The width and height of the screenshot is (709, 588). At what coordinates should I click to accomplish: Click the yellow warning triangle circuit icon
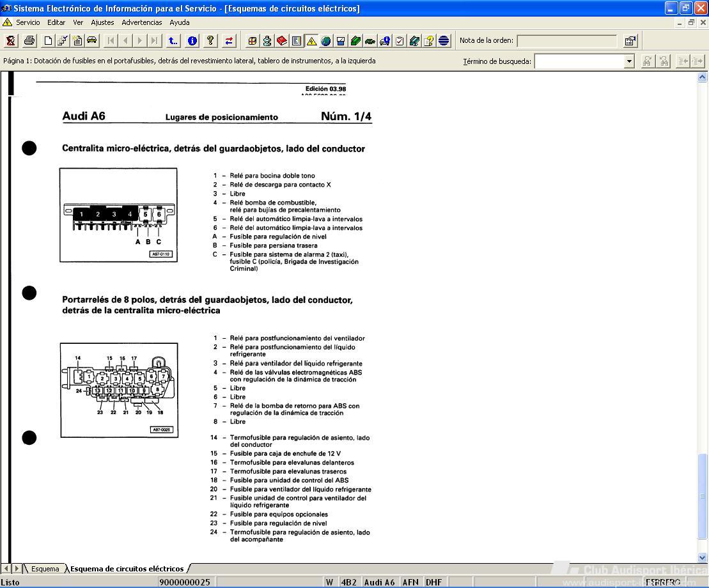311,41
